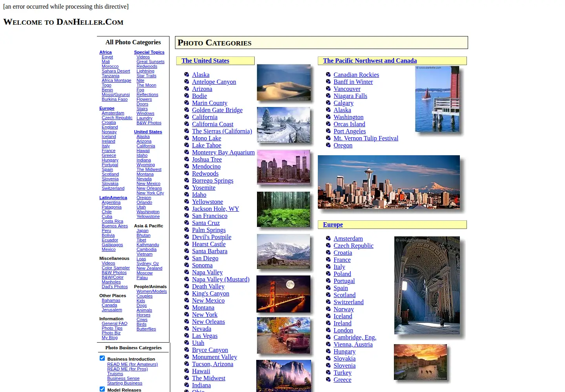Open Africa category in sidebar
Viewport: 565px width, 392px height.
click(x=106, y=52)
